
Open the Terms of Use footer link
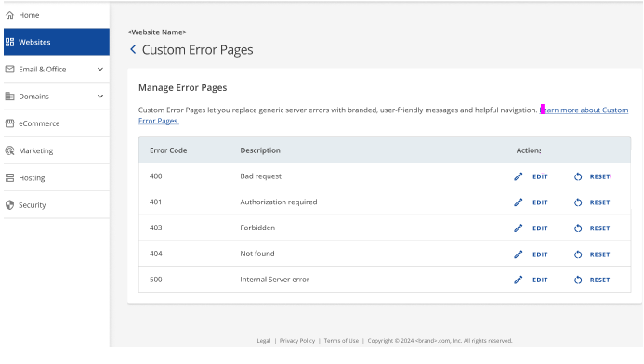click(341, 341)
